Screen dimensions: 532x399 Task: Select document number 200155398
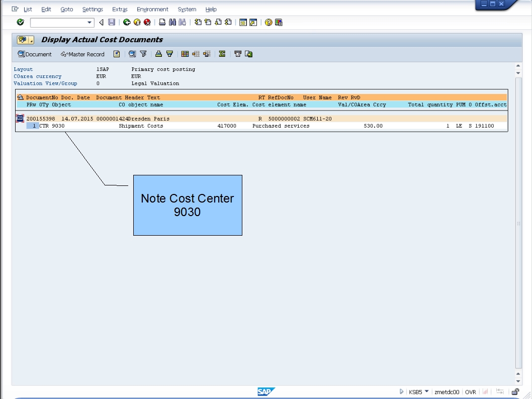41,119
